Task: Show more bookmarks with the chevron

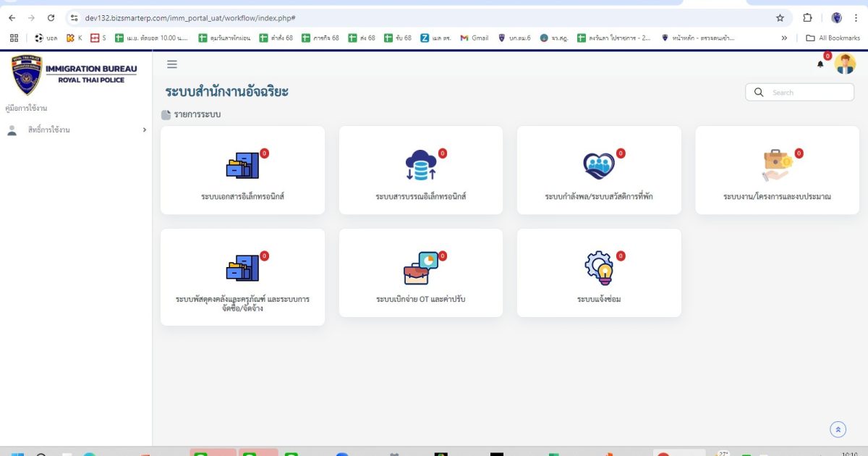Action: (x=784, y=38)
